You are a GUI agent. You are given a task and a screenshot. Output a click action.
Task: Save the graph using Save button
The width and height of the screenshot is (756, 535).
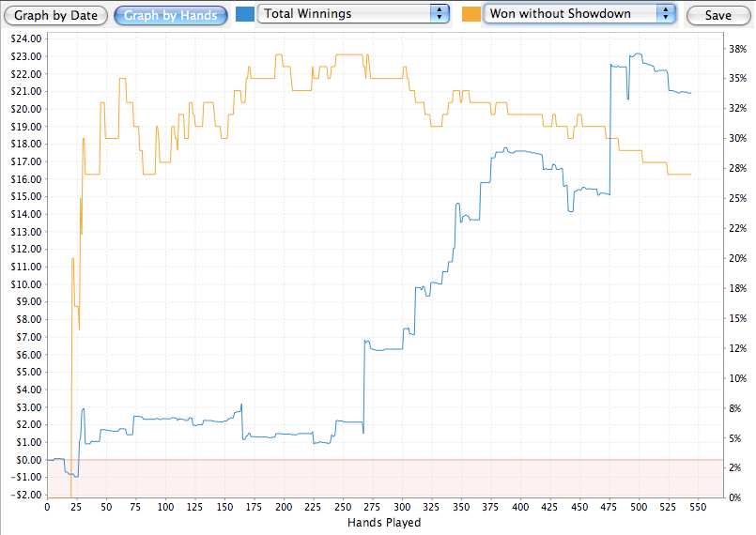click(717, 15)
